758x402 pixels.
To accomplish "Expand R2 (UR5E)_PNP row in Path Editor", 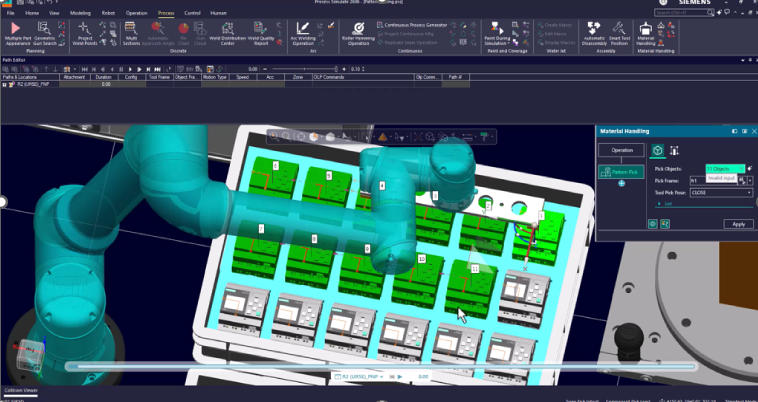I will coord(4,84).
